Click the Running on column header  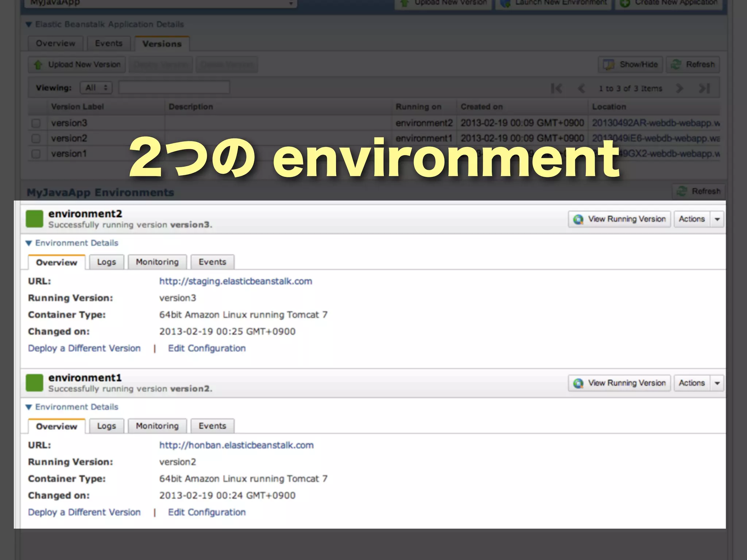(x=425, y=107)
